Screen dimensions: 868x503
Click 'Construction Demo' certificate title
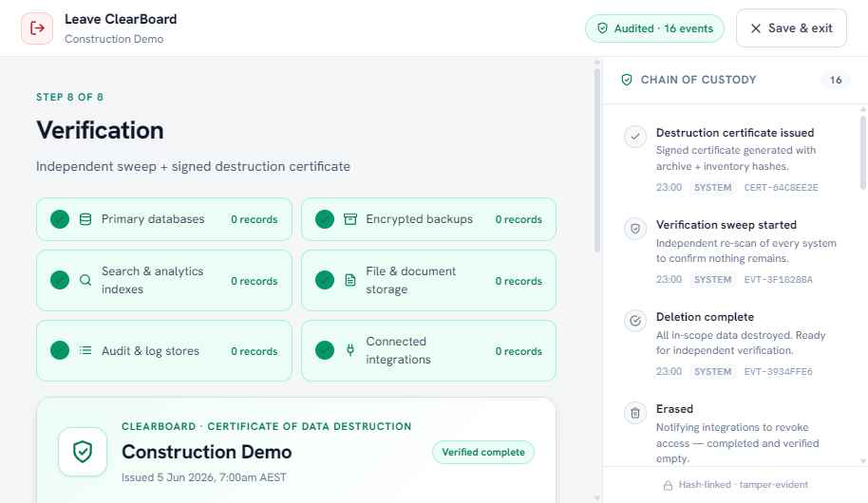click(206, 452)
